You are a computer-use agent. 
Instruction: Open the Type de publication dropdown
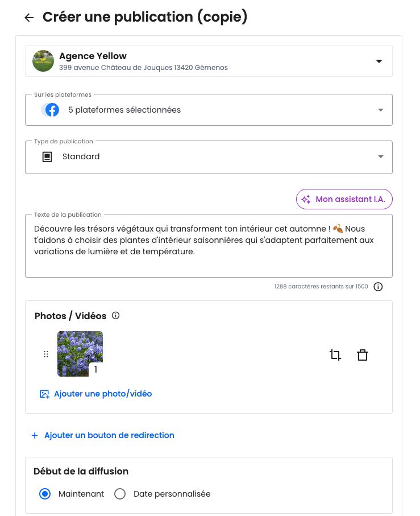click(381, 157)
